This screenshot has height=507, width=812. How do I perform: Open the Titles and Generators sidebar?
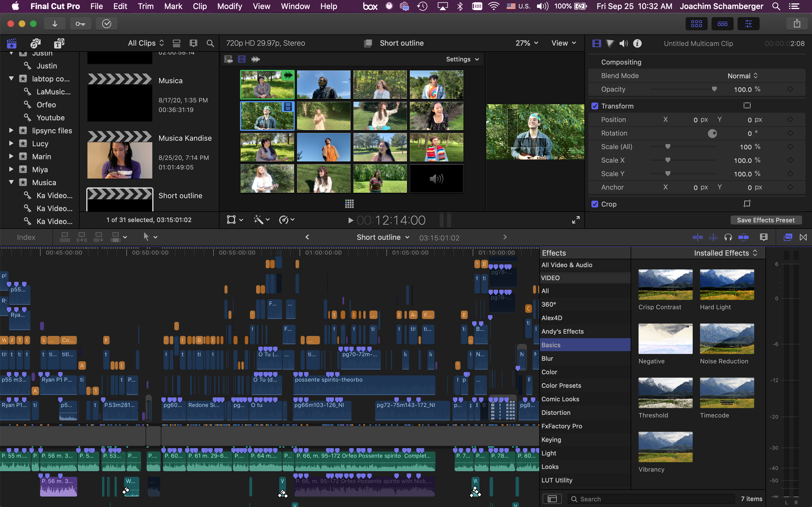(x=59, y=43)
